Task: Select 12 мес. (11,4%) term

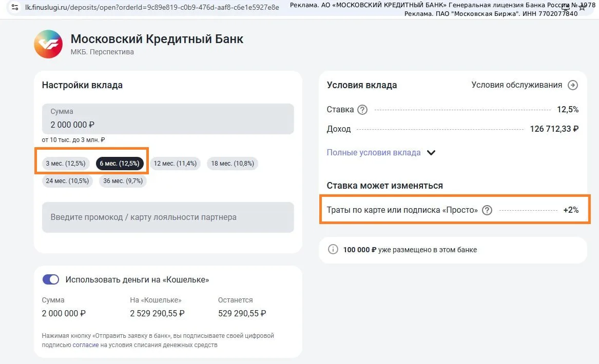Action: pos(175,164)
